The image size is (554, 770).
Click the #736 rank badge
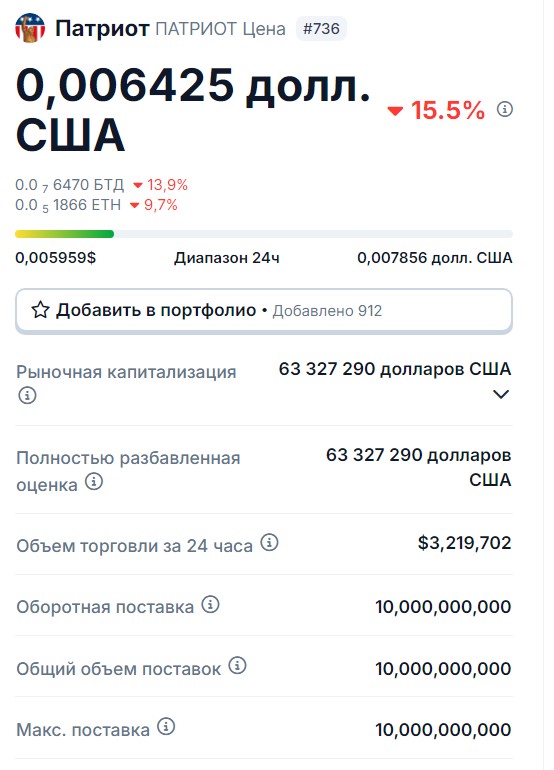pos(321,28)
